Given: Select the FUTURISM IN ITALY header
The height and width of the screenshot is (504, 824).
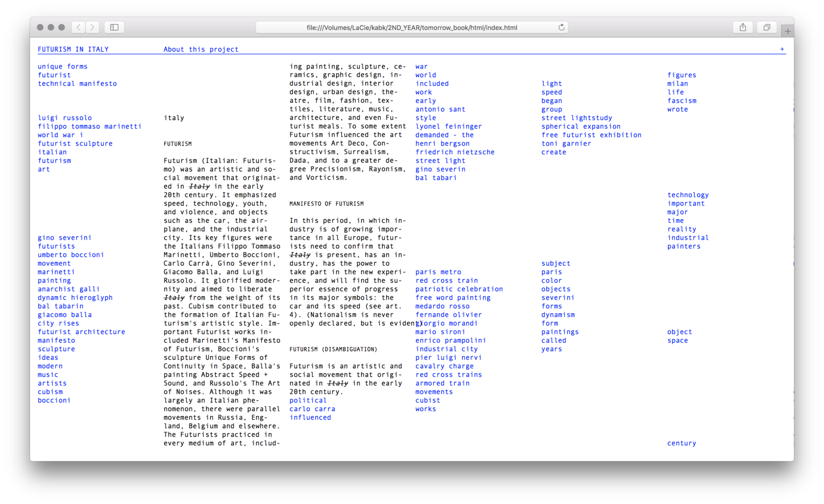Looking at the screenshot, I should pyautogui.click(x=73, y=49).
